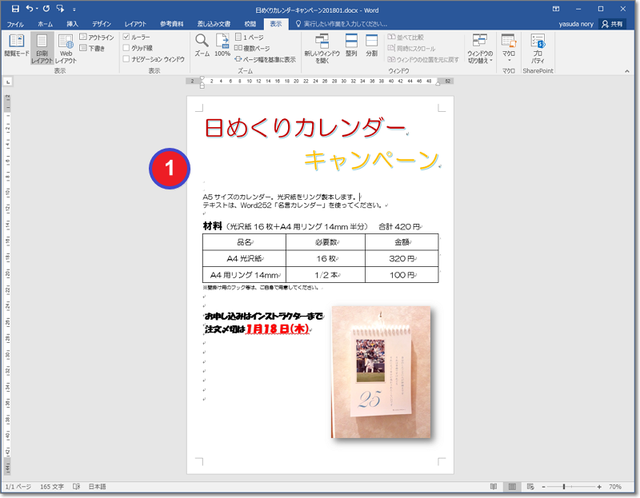Open the Zoom (ズーム) magnifier dialog

pyautogui.click(x=201, y=46)
